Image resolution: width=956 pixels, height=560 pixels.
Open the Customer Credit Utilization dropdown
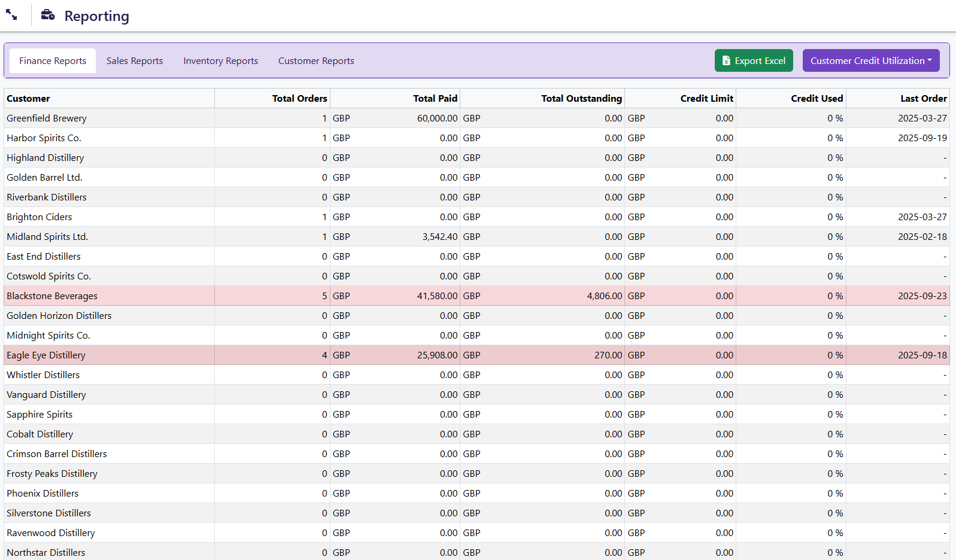[870, 60]
